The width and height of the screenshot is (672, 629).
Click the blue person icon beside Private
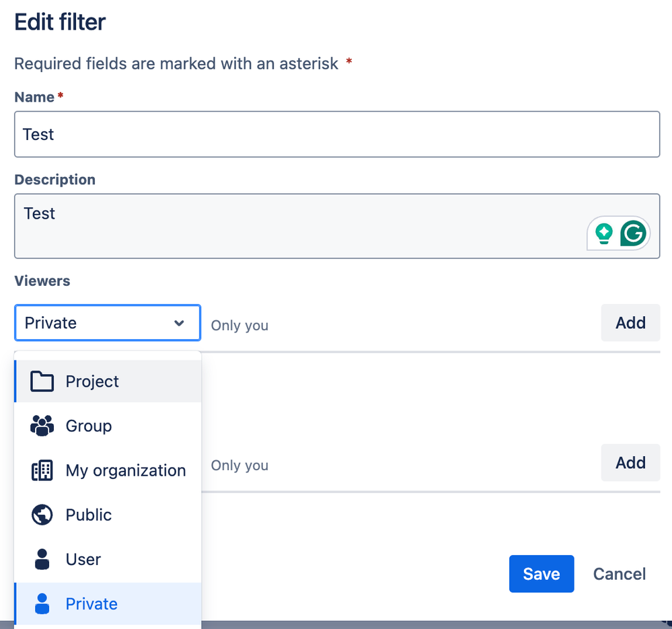[42, 603]
